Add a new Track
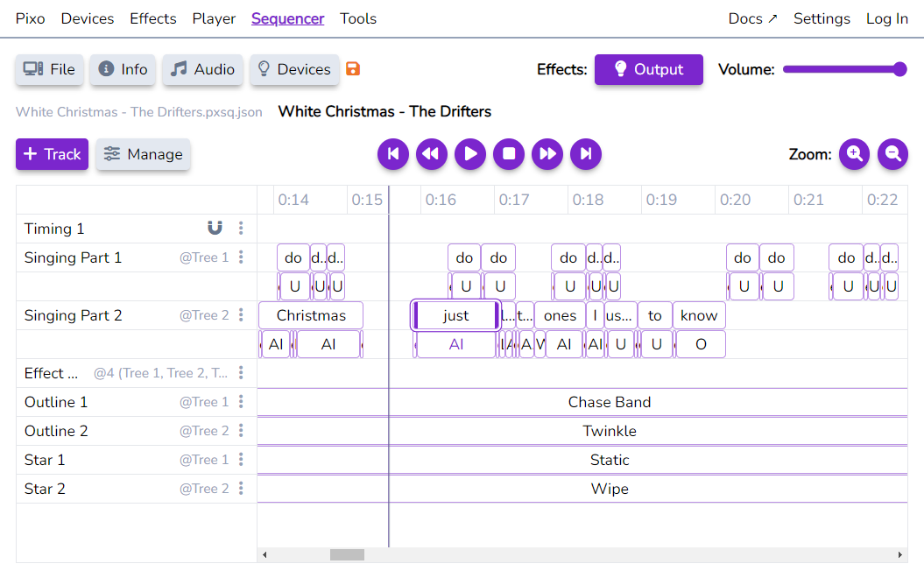The height and width of the screenshot is (578, 924). coord(52,154)
